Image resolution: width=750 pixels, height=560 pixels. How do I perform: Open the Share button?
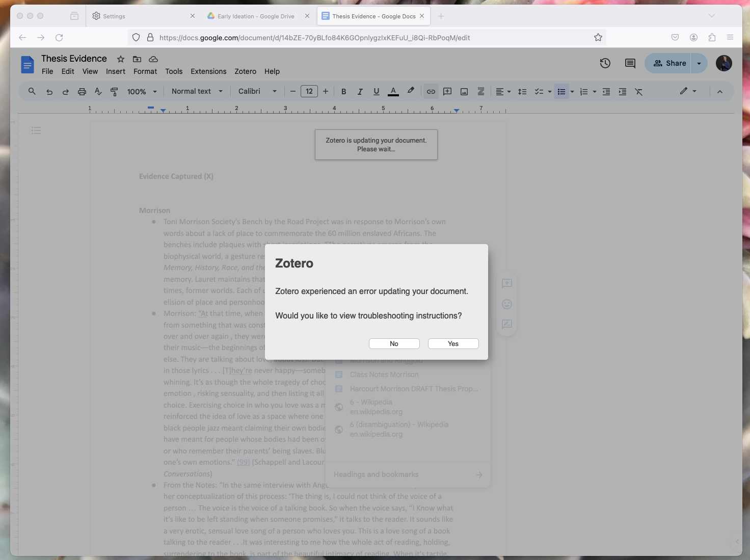tap(668, 63)
